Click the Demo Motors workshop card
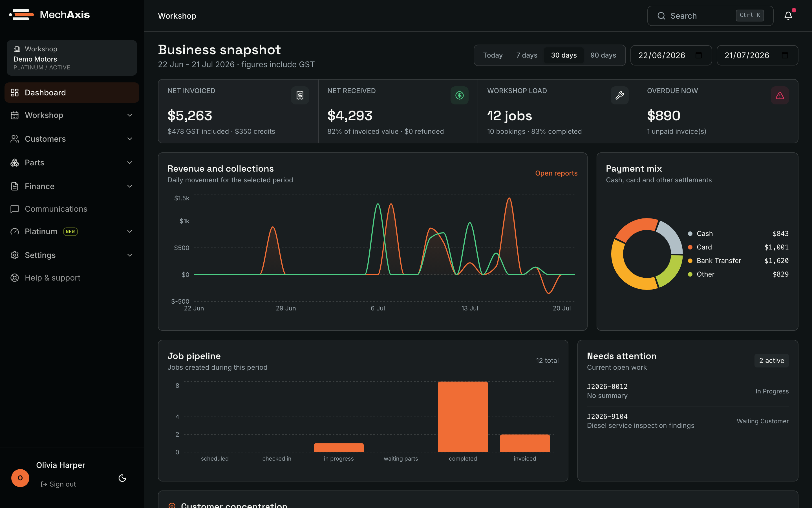Screen dimensions: 812x508 (x=72, y=58)
